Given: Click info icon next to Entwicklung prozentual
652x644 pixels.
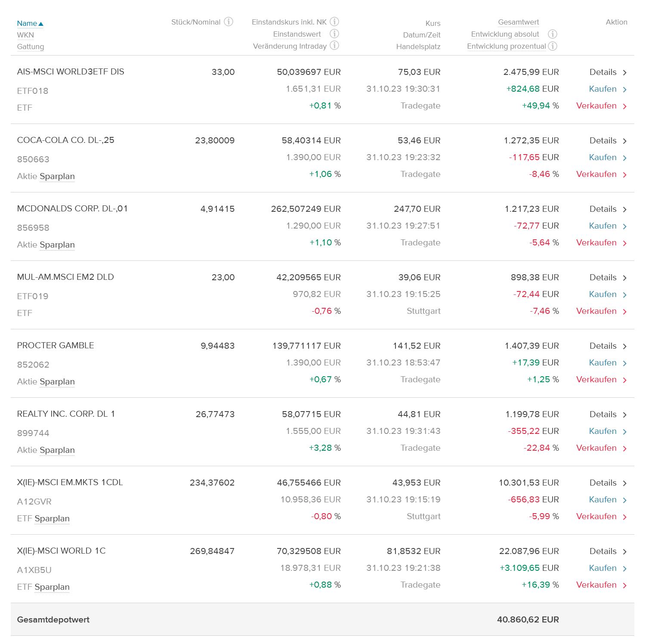Looking at the screenshot, I should click(553, 46).
